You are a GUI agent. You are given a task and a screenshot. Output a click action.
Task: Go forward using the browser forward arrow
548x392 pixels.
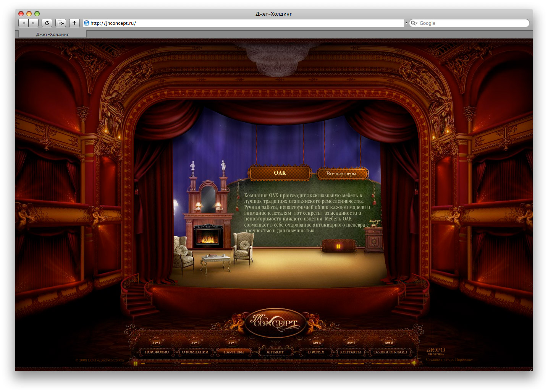(x=34, y=23)
